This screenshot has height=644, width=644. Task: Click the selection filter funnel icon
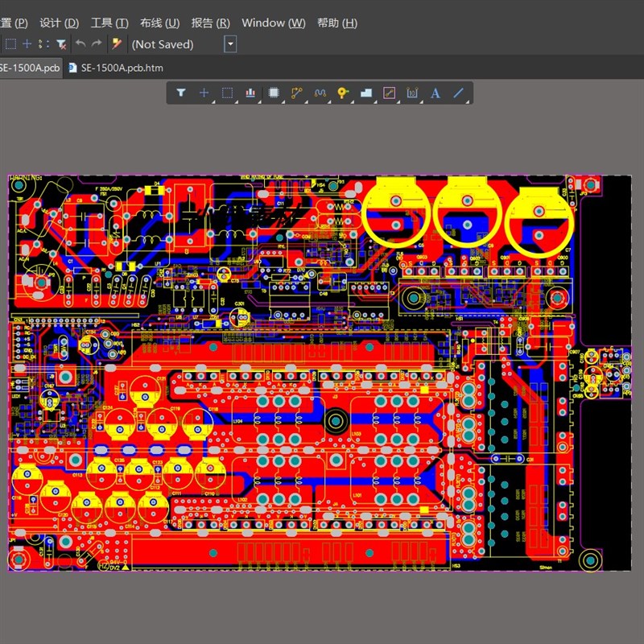(x=181, y=93)
